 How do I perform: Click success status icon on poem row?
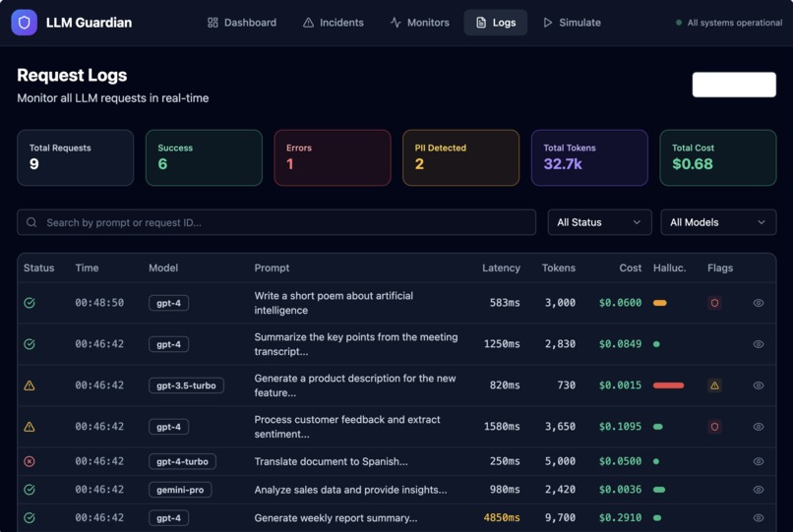30,303
